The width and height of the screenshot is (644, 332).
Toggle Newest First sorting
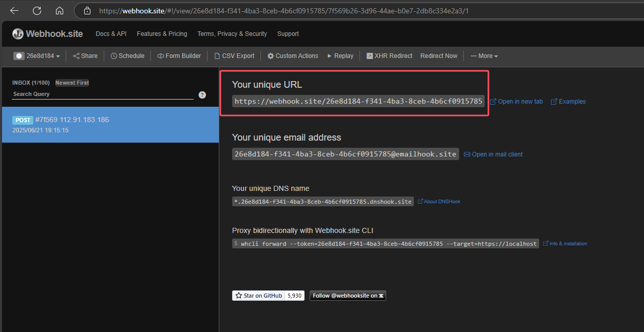click(x=72, y=83)
